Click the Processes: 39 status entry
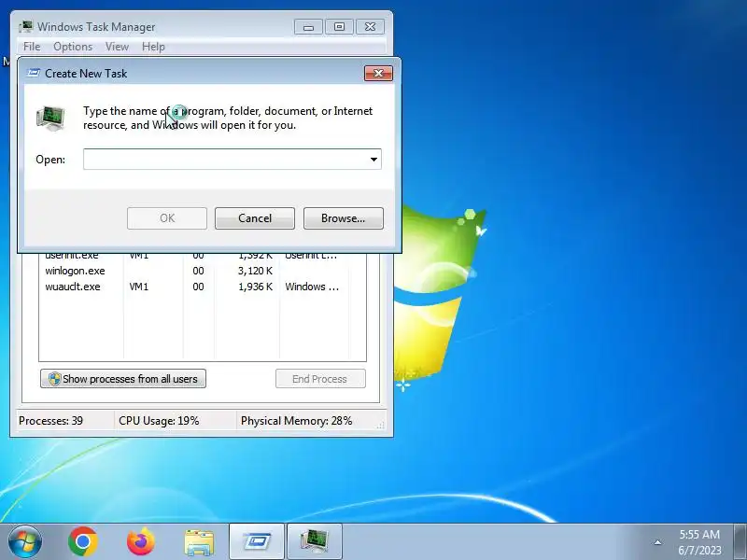The width and height of the screenshot is (747, 560). point(50,421)
